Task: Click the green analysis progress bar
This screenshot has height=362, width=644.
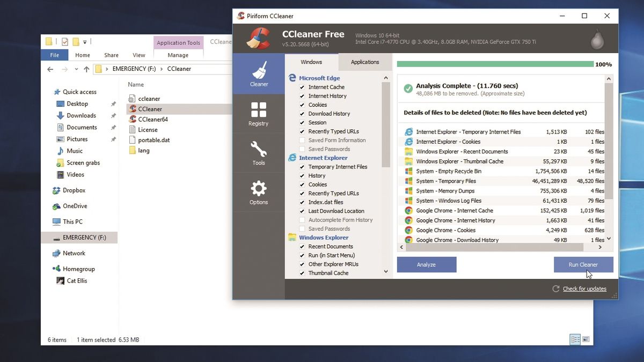Action: tap(494, 63)
